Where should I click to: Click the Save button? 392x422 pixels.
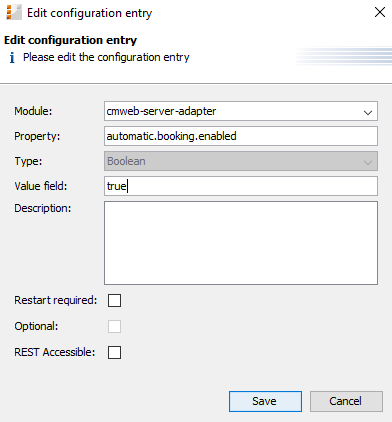coord(265,401)
